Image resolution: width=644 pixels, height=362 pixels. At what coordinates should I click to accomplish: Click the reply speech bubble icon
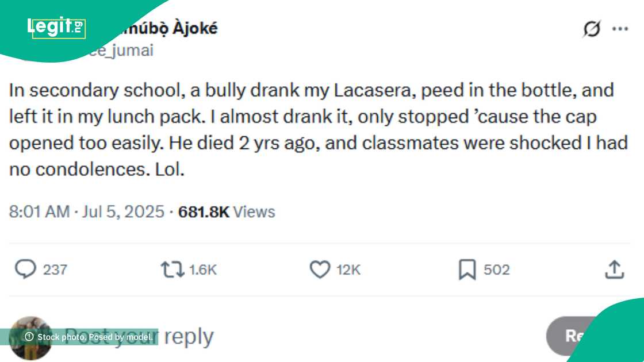pos(25,269)
